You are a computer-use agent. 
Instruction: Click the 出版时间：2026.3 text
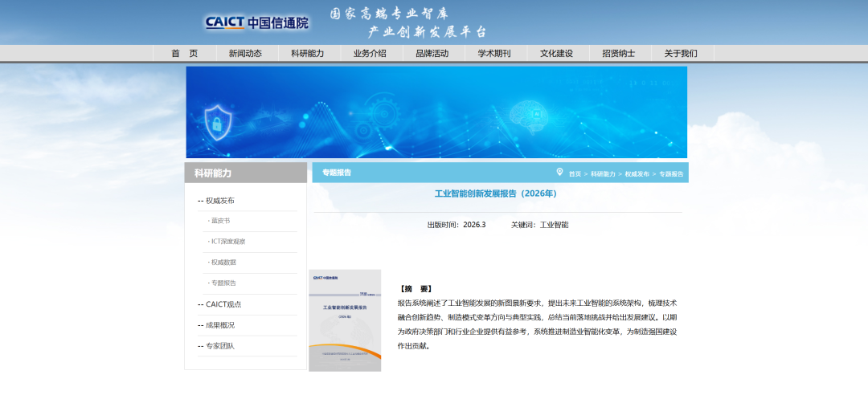click(x=457, y=225)
